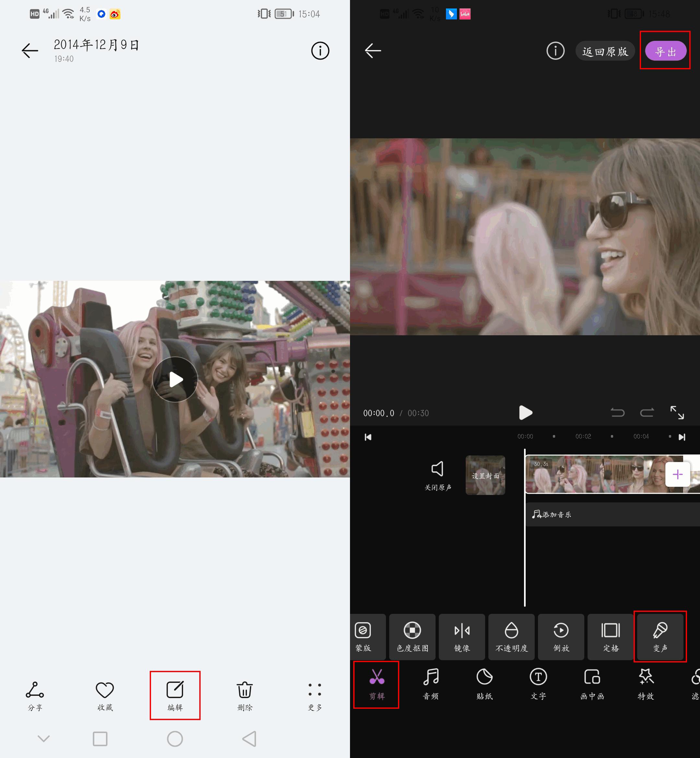Image resolution: width=700 pixels, height=758 pixels.
Task: Switch to the 音频 audio tab
Action: (x=431, y=684)
